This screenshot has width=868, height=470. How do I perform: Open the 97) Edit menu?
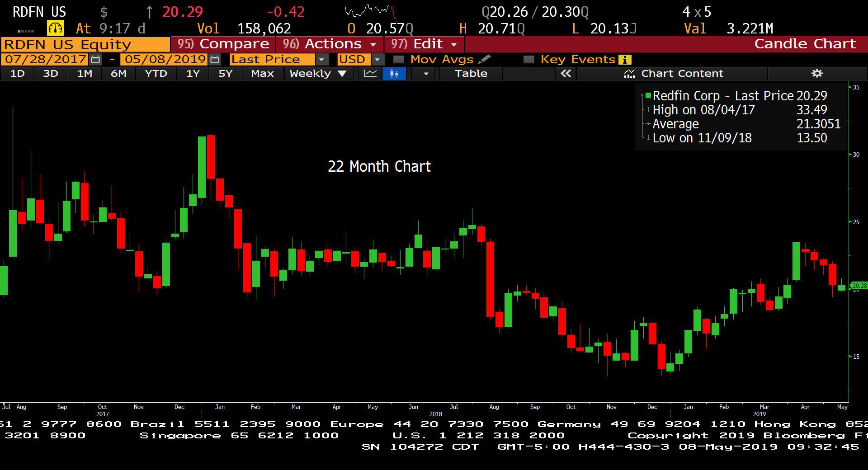(424, 44)
